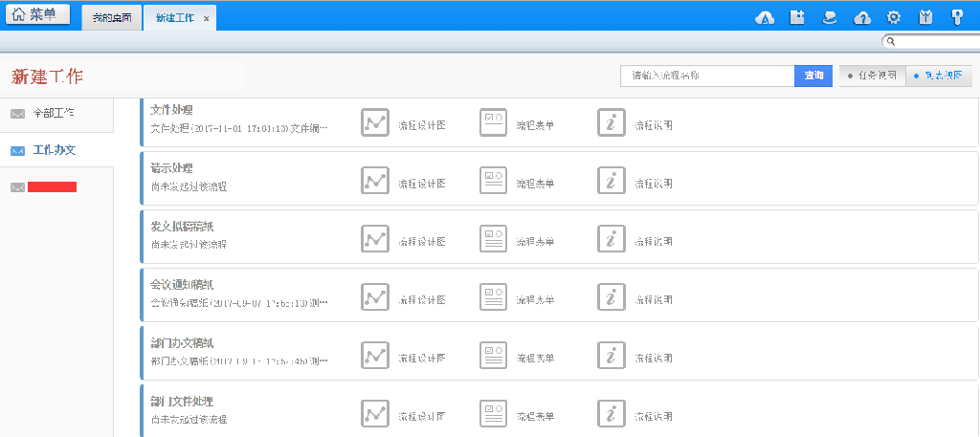
Task: Open 流程设计图 icon for 文件处理
Action: (374, 122)
